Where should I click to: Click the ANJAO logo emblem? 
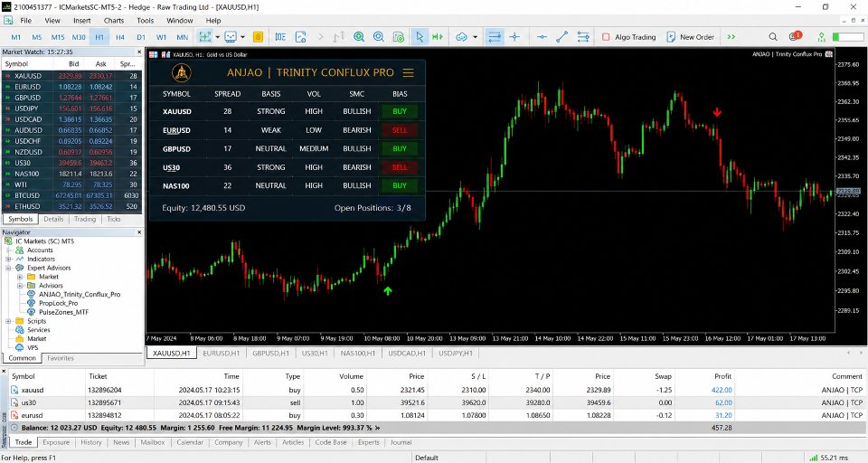point(182,72)
